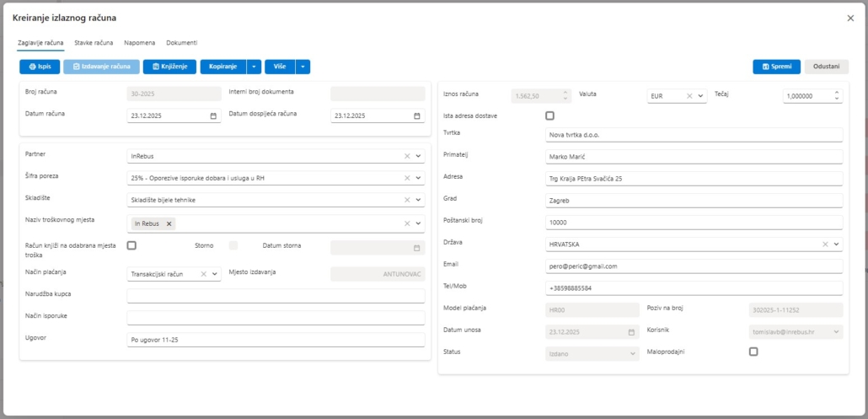Viewport: 868px width, 419px height.
Task: Clear the Transakcijski račun payment method
Action: point(203,274)
